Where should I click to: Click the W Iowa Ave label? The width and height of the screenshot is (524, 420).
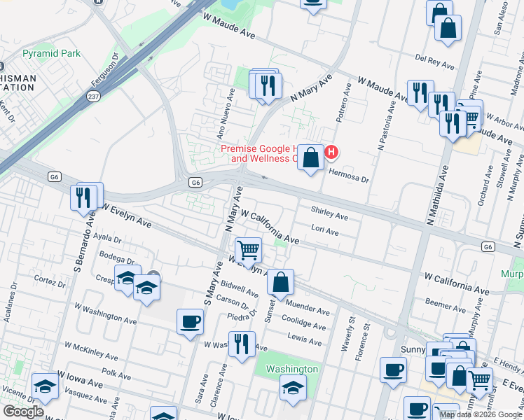click(80, 379)
